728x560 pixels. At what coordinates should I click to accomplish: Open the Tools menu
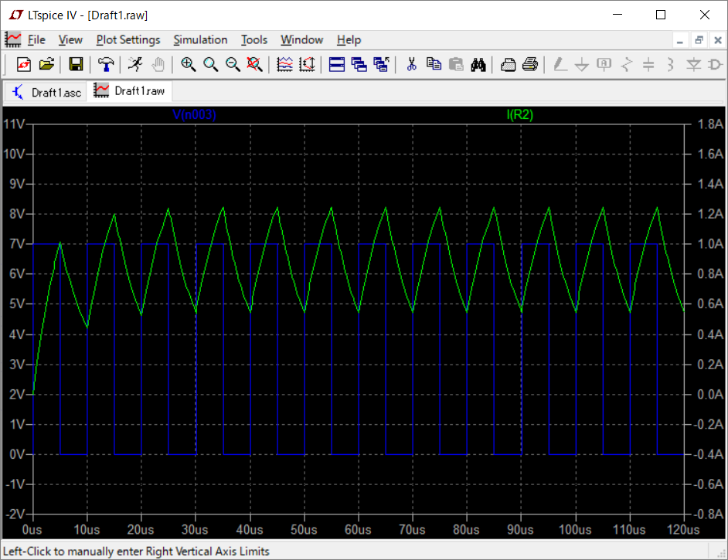[254, 40]
